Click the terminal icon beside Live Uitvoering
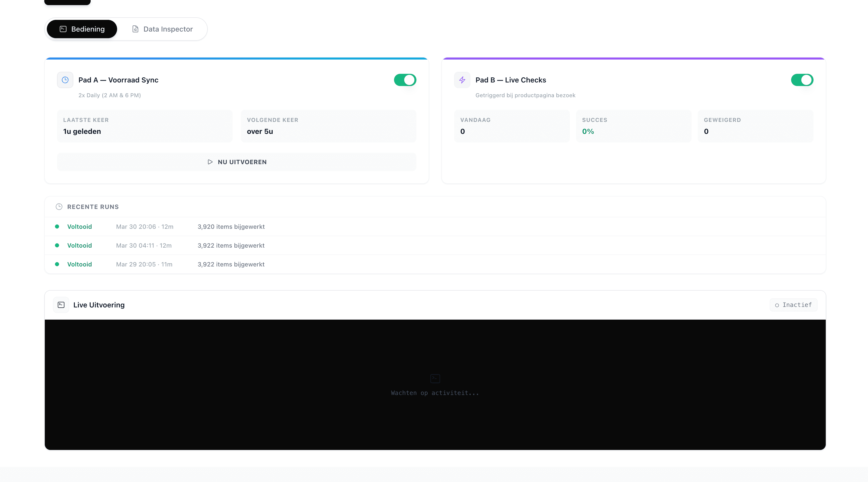 pos(61,305)
